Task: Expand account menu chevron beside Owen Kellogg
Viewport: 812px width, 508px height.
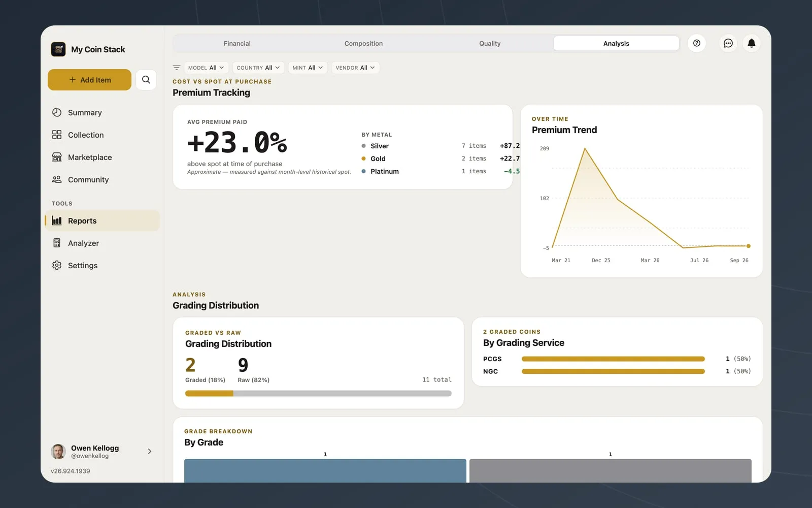Action: click(149, 451)
